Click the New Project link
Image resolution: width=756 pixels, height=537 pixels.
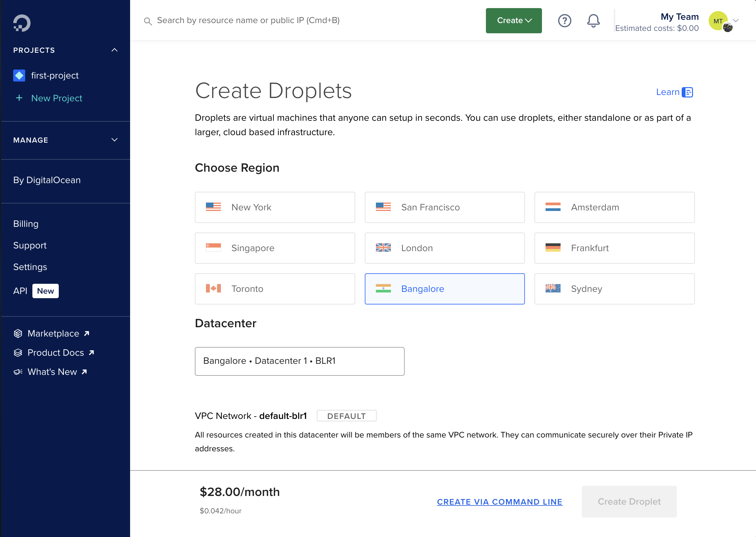point(57,98)
